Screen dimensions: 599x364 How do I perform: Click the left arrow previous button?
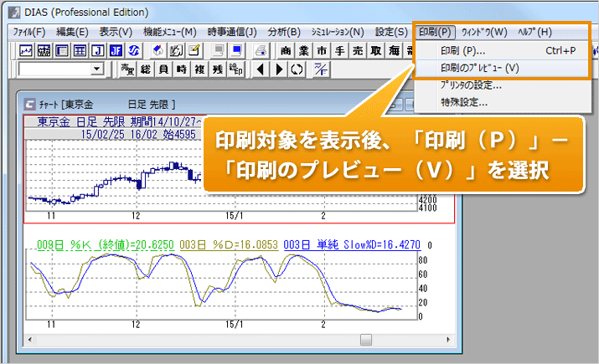[x=259, y=69]
